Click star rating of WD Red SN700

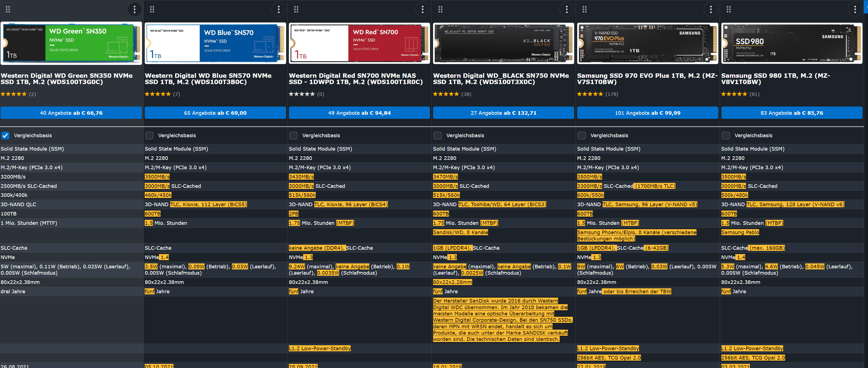tap(302, 94)
